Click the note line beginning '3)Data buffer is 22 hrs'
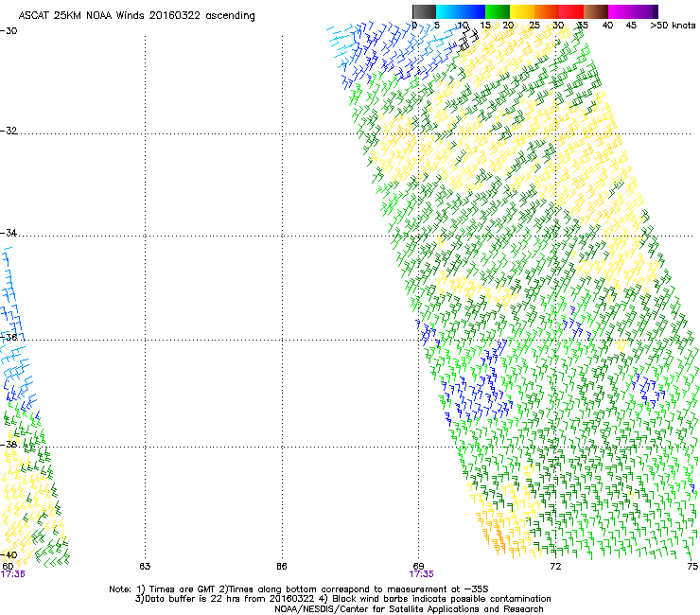Viewport: 700px width, 615px height. (x=342, y=599)
